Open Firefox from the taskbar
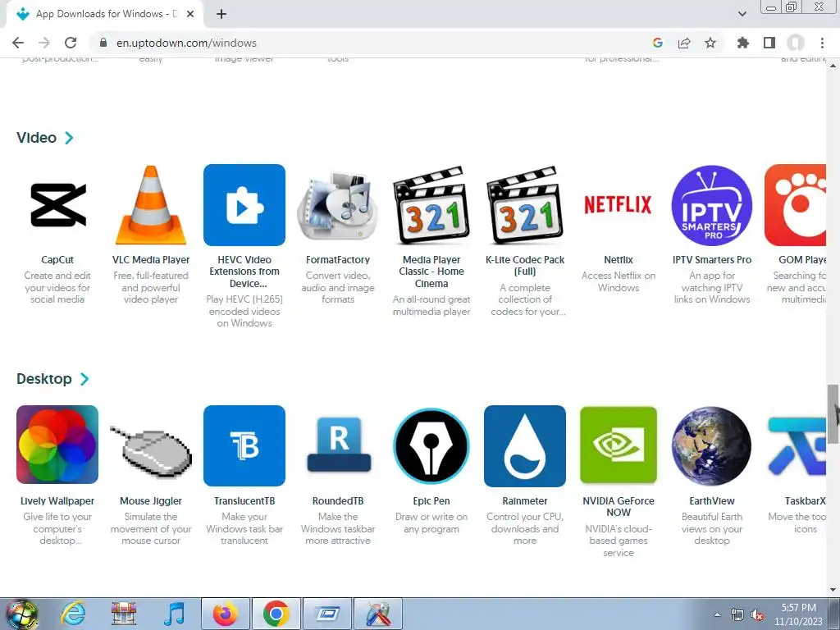The image size is (840, 630). point(225,614)
